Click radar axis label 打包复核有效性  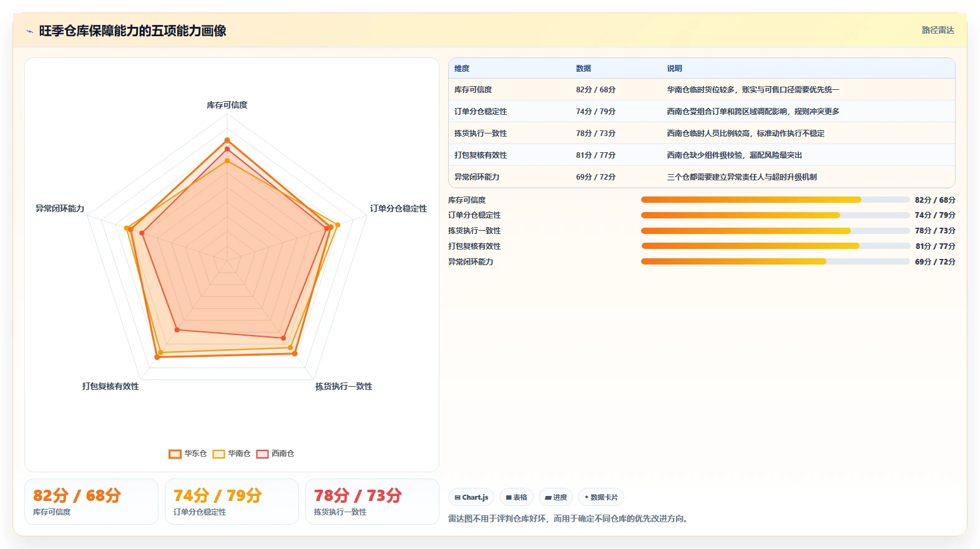[x=110, y=386]
